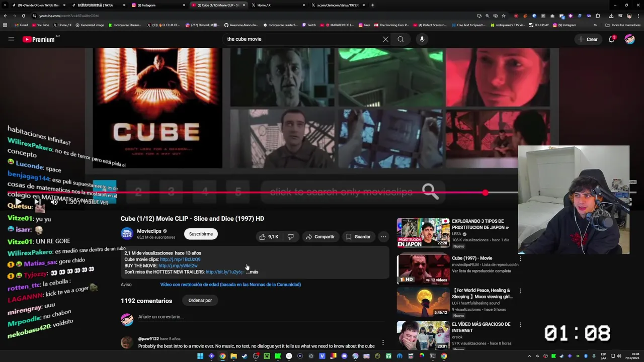The height and width of the screenshot is (362, 644).
Task: Open the Ordenar por comments sort menu
Action: pyautogui.click(x=200, y=301)
